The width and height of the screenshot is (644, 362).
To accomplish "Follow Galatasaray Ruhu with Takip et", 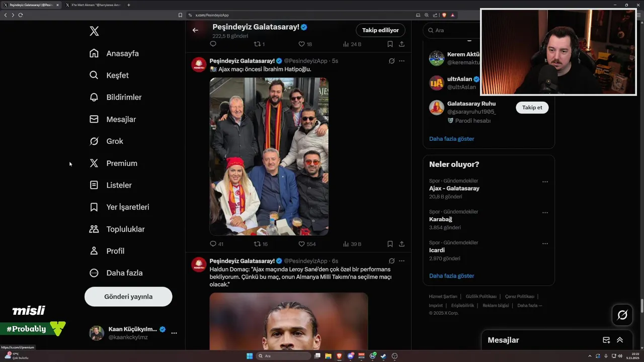I will (532, 108).
